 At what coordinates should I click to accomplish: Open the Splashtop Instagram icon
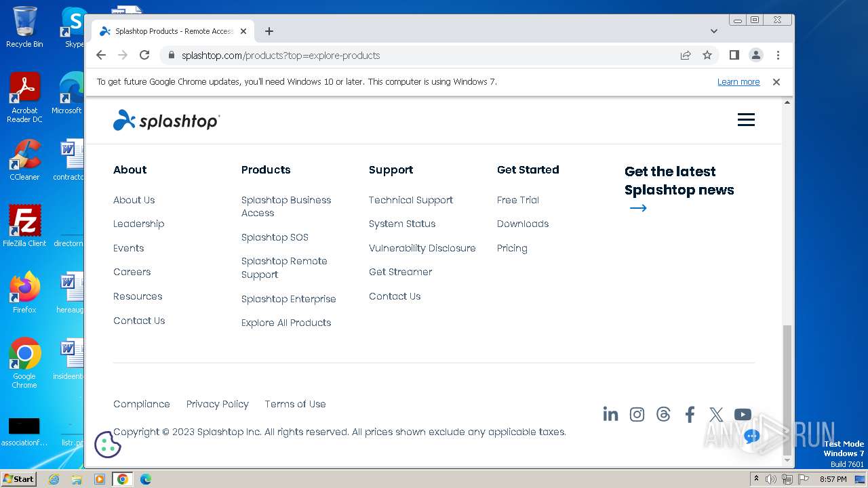pyautogui.click(x=637, y=414)
